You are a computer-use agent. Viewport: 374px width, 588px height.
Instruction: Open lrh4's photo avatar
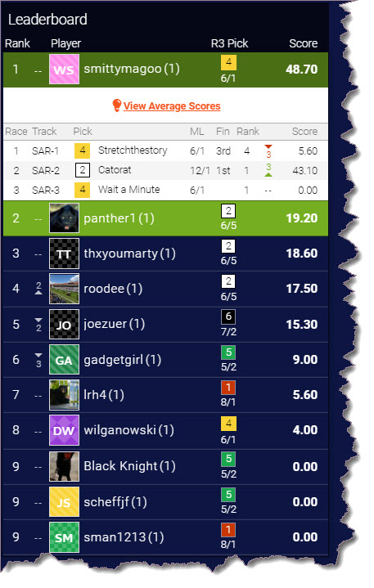tap(64, 395)
